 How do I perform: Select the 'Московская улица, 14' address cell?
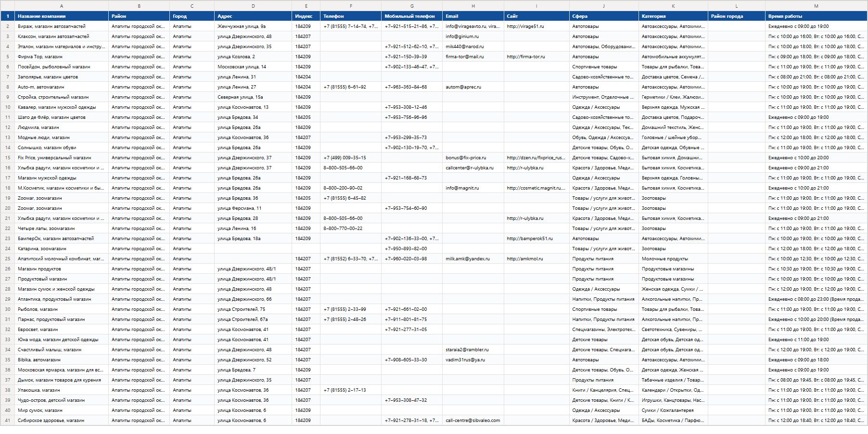pos(253,67)
